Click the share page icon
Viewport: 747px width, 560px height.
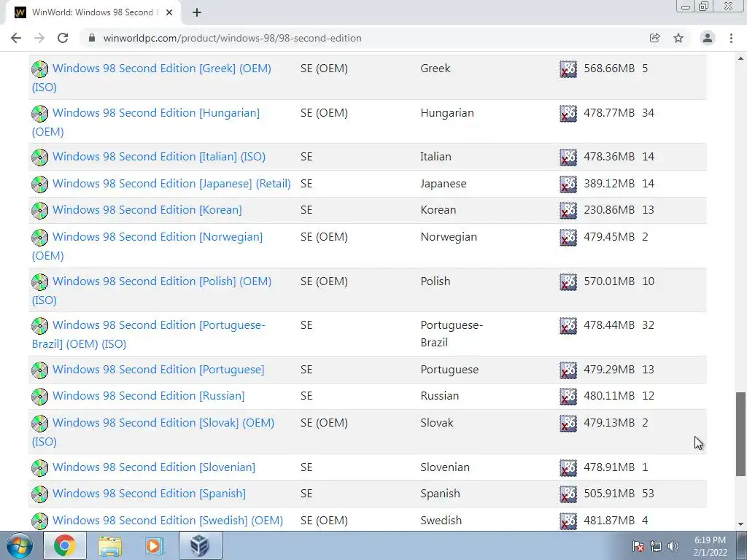pos(654,38)
